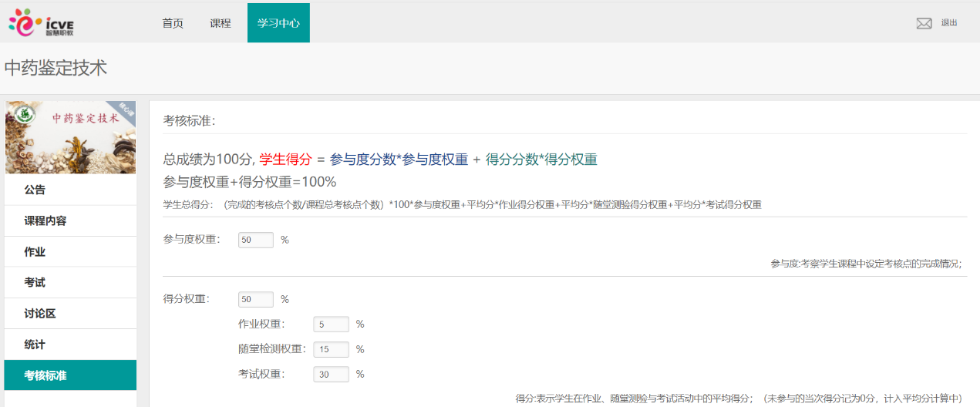Go to 首页 in top navigation
The image size is (980, 407).
[x=173, y=23]
